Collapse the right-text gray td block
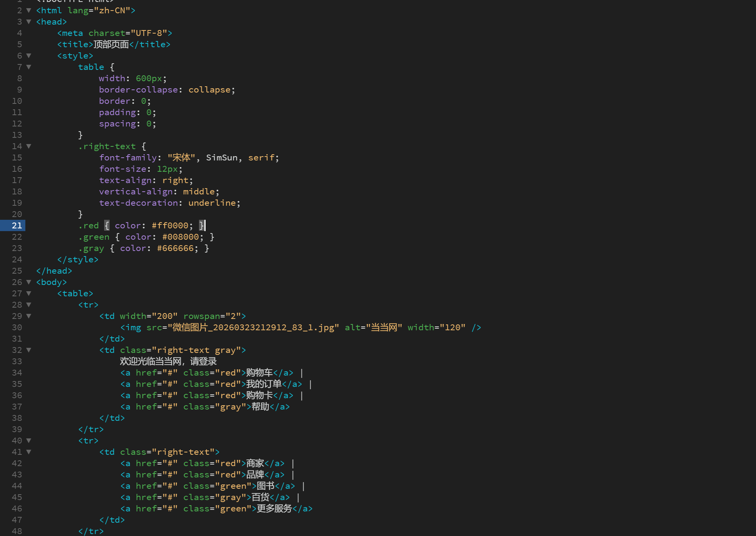This screenshot has width=756, height=536. click(28, 350)
